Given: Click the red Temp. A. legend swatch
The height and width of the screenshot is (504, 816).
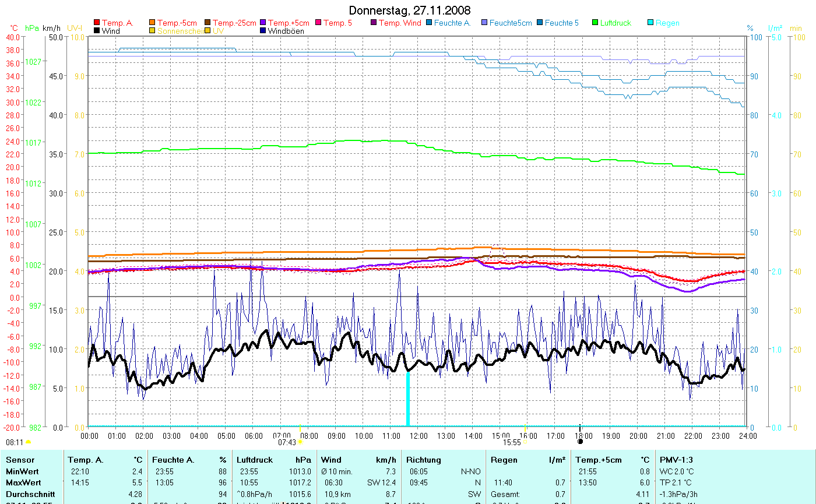Looking at the screenshot, I should coord(97,23).
